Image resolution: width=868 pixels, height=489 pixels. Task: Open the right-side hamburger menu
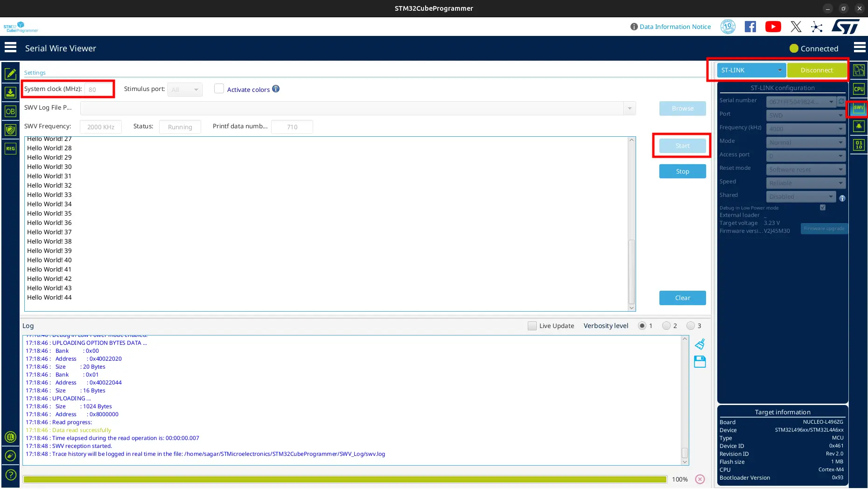(x=860, y=48)
